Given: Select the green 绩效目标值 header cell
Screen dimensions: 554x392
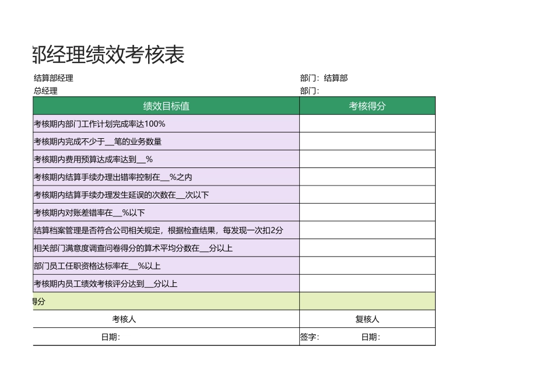Looking at the screenshot, I should [166, 106].
